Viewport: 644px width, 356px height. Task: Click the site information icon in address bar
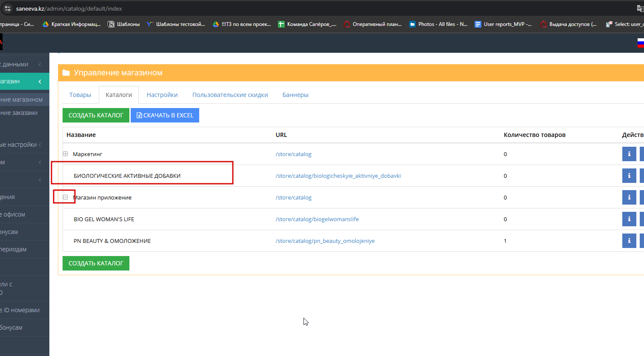click(7, 9)
